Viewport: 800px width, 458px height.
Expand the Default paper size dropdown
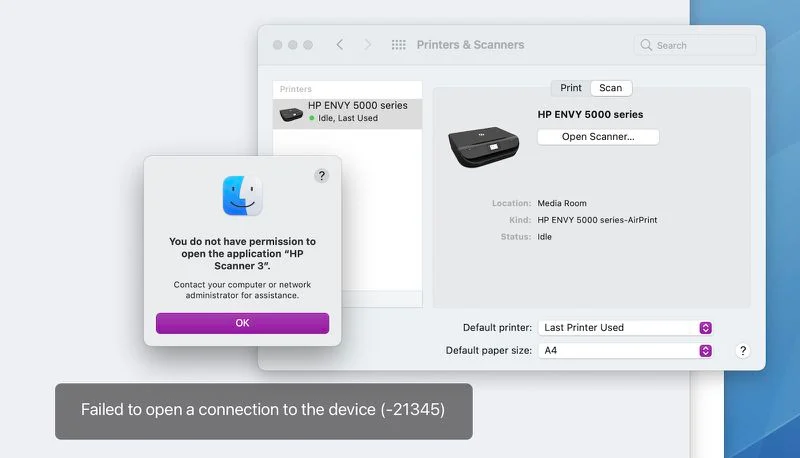coord(625,351)
